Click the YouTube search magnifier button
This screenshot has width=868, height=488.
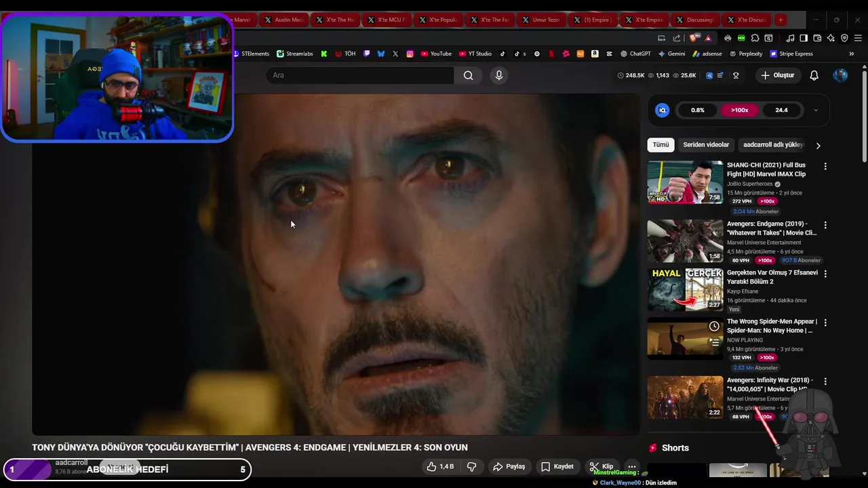point(468,75)
